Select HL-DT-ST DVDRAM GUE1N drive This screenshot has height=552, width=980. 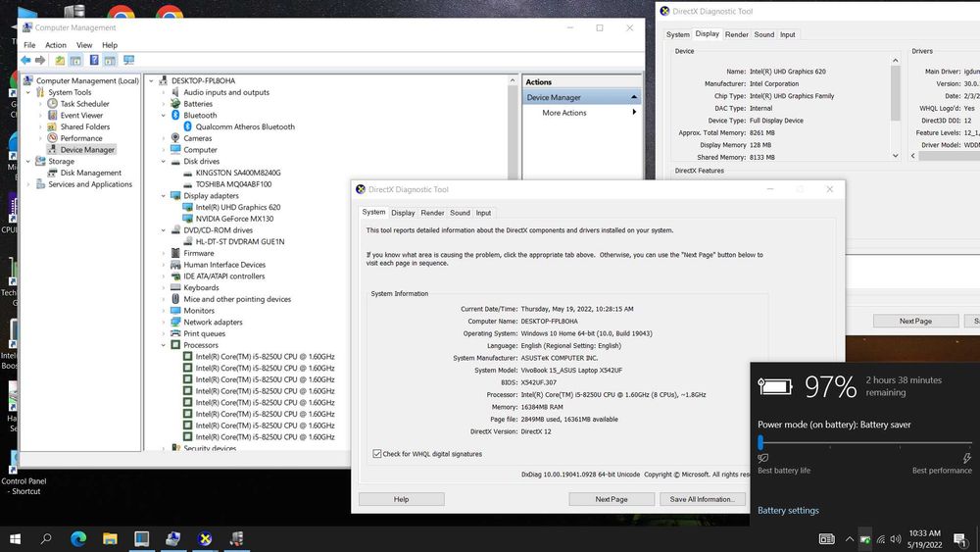coord(240,242)
